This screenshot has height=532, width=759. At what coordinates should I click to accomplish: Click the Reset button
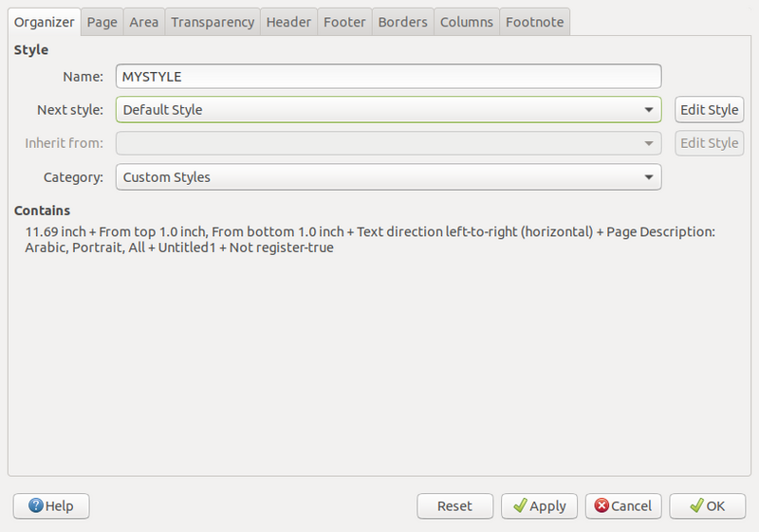[455, 505]
